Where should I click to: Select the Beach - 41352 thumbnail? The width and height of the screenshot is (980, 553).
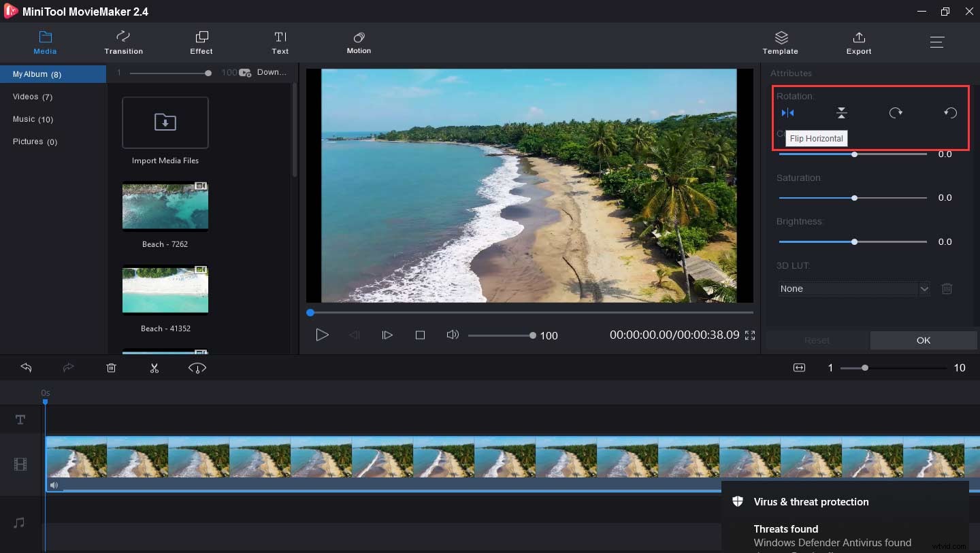click(165, 290)
